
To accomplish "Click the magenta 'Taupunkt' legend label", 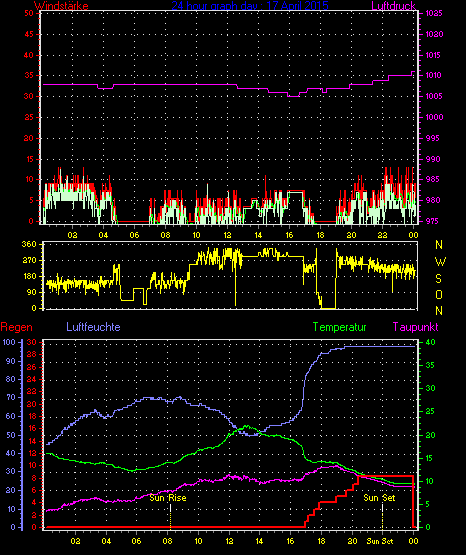I will pos(415,327).
